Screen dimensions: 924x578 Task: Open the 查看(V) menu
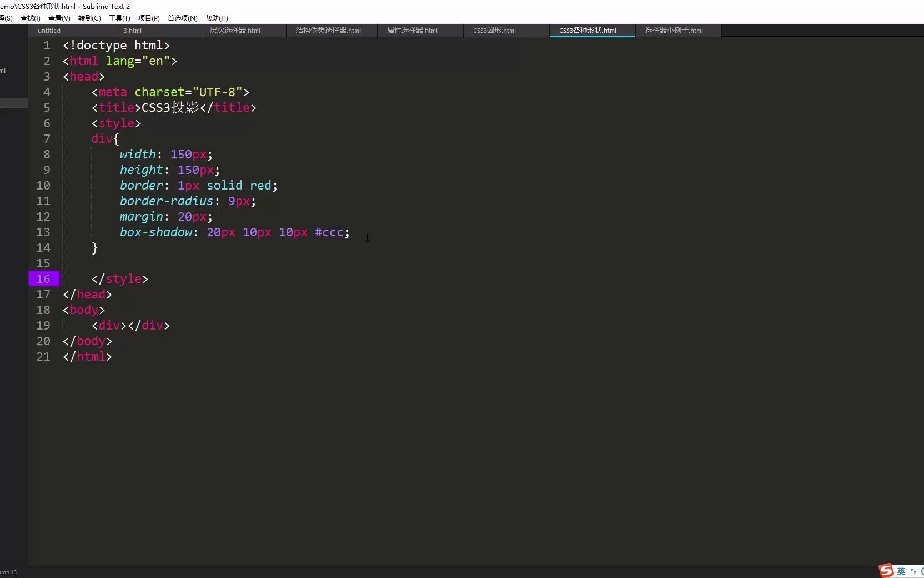pos(59,18)
